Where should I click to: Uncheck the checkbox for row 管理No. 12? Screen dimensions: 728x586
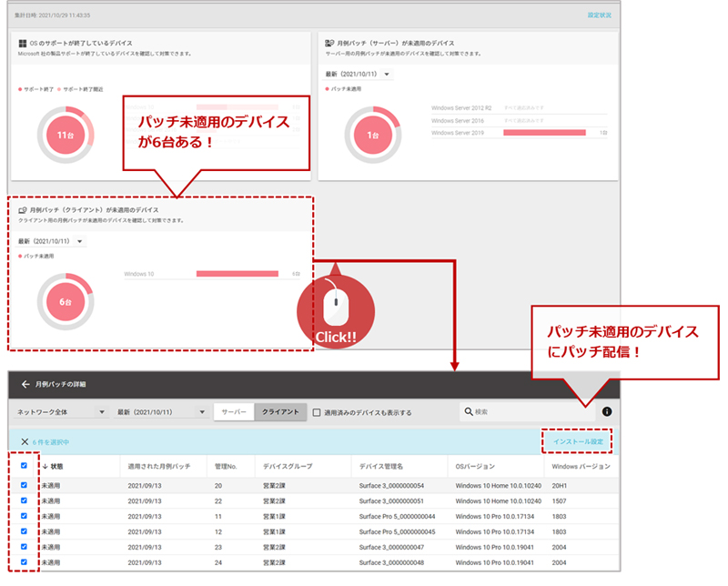click(x=24, y=530)
